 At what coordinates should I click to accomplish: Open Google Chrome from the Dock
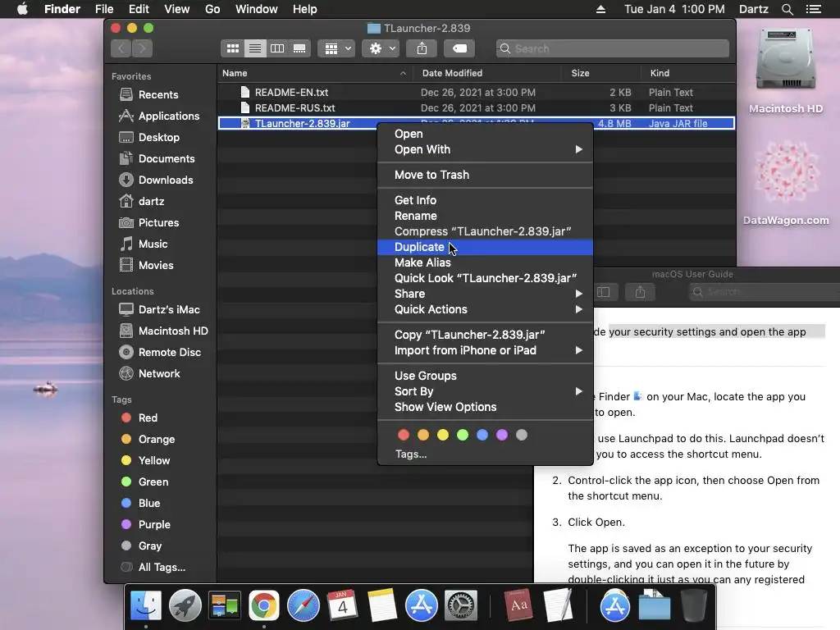point(263,606)
